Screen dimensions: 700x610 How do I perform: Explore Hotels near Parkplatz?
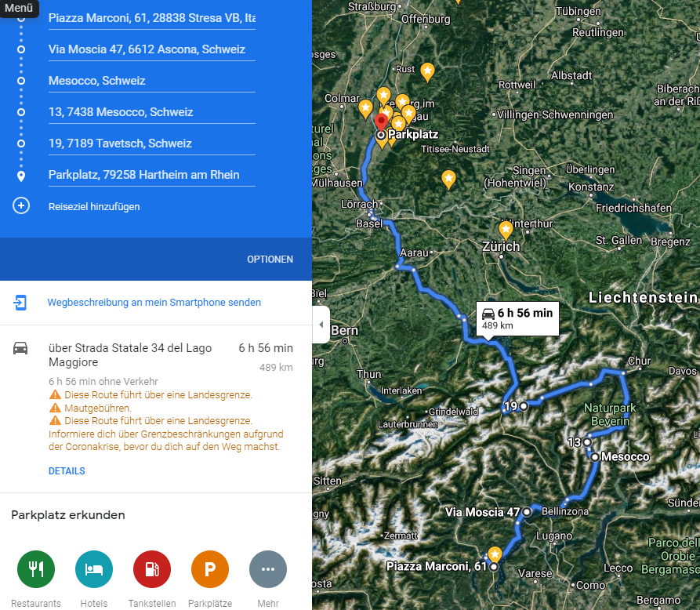tap(94, 569)
